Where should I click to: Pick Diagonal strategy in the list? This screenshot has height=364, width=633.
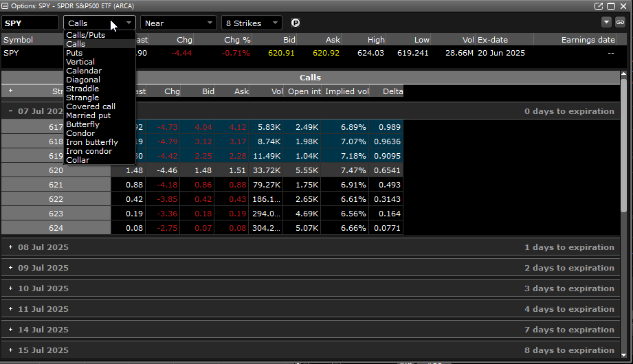(100, 80)
